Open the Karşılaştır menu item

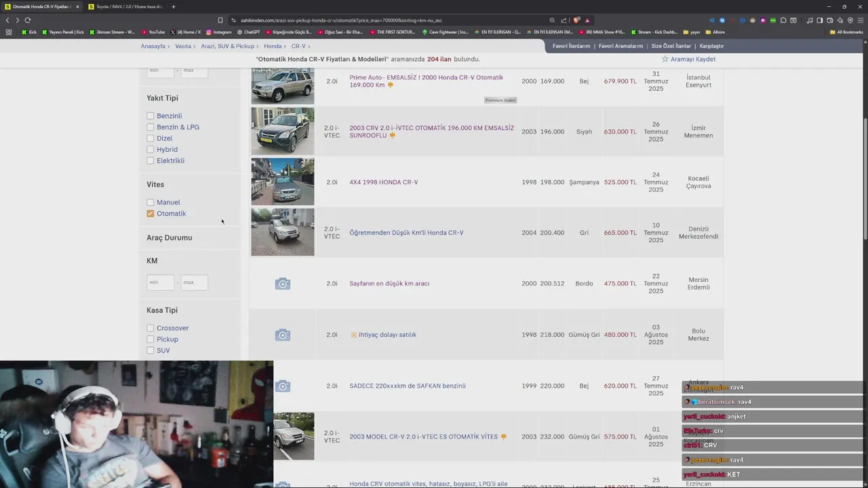(x=711, y=46)
